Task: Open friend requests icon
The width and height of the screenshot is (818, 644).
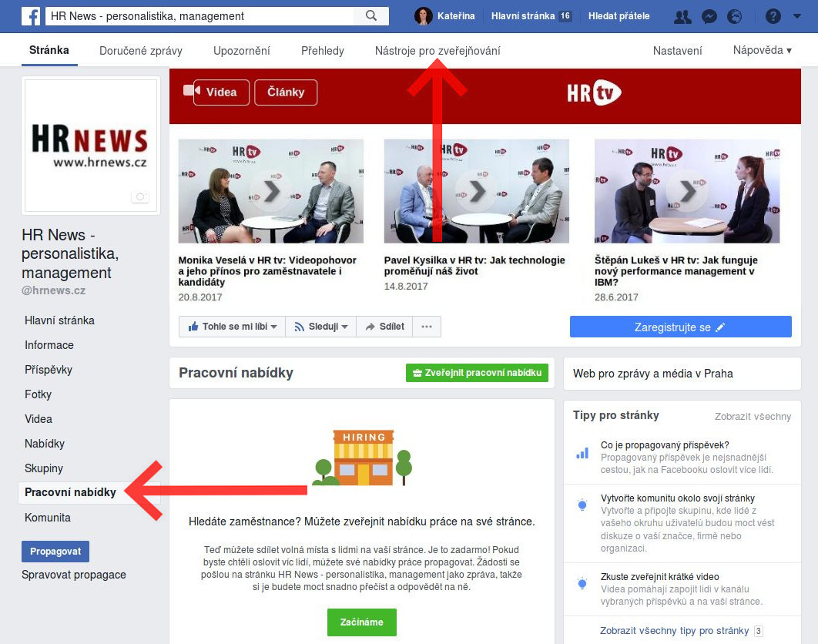Action: [682, 17]
